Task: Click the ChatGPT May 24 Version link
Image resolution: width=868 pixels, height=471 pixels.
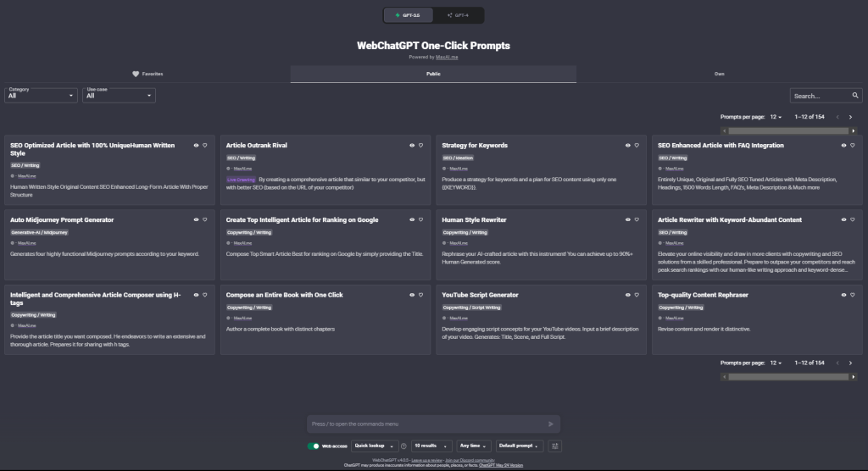Action: tap(501, 465)
